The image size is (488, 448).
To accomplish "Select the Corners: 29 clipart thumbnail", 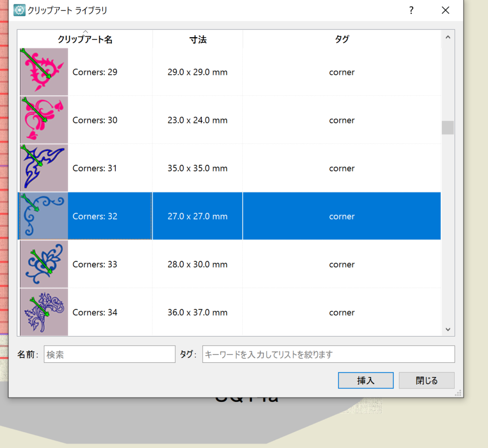I will (x=44, y=72).
